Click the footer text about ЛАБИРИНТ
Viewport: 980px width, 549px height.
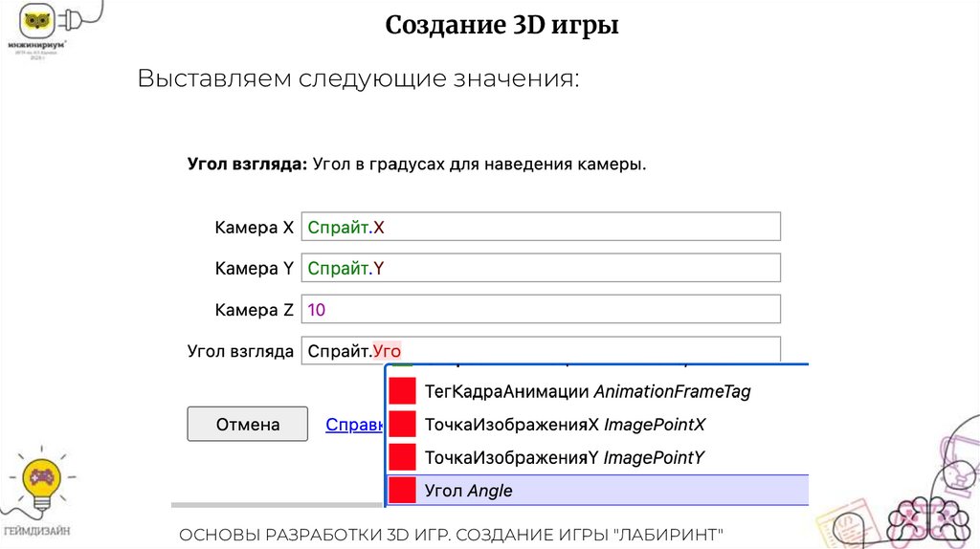(x=451, y=533)
